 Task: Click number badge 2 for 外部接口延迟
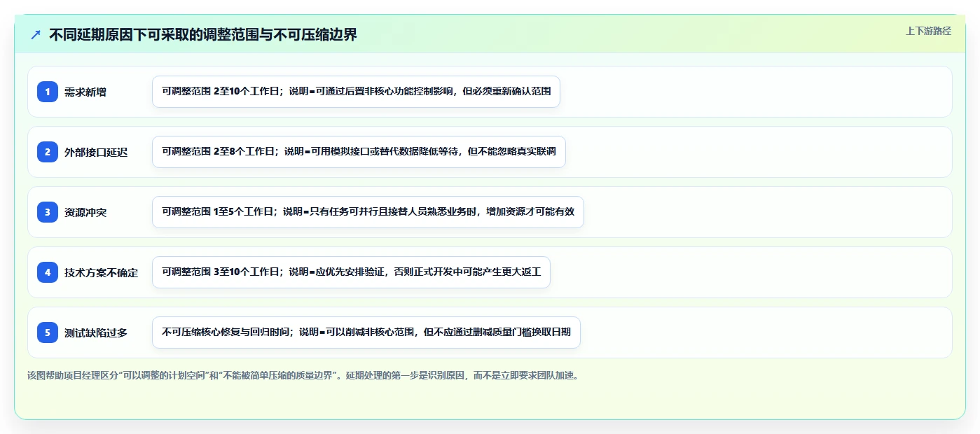coord(48,152)
